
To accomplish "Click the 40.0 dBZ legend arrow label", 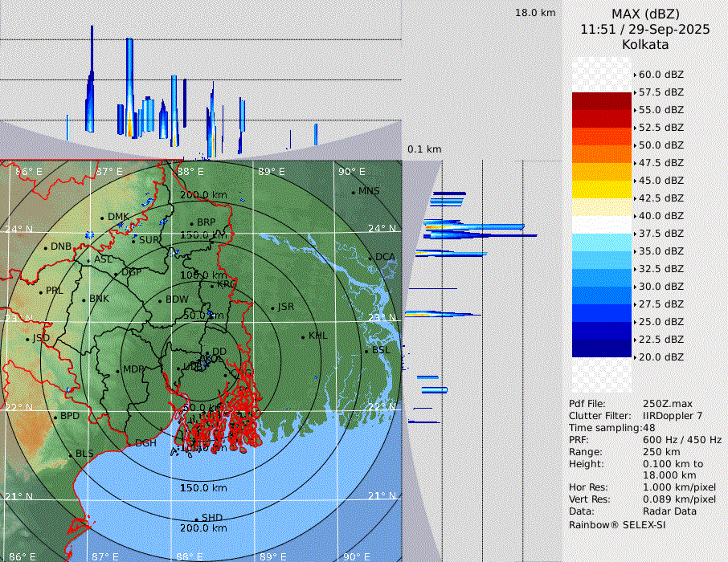I will 661,216.
